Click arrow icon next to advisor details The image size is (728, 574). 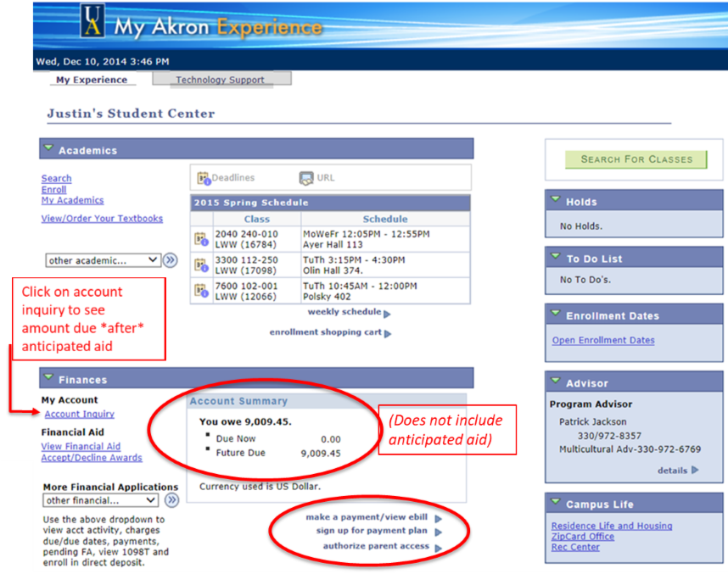695,470
